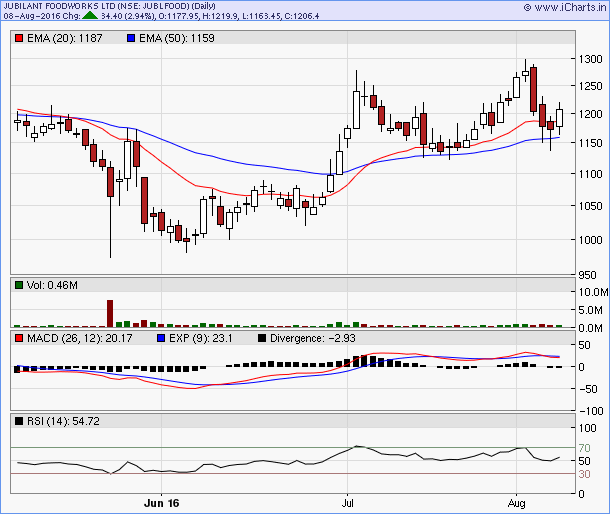Click the www.iCharts.in copyright text
Image resolution: width=610 pixels, height=514 pixels.
[565, 7]
